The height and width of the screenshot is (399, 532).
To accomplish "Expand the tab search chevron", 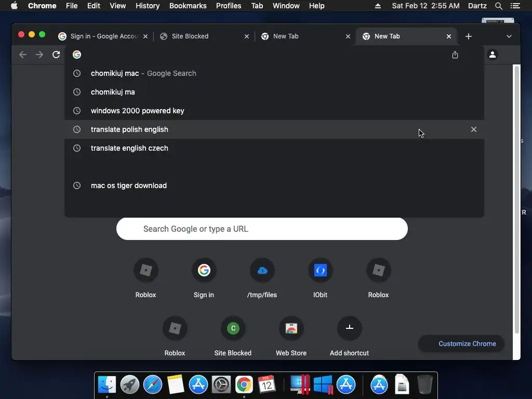I will click(x=509, y=36).
